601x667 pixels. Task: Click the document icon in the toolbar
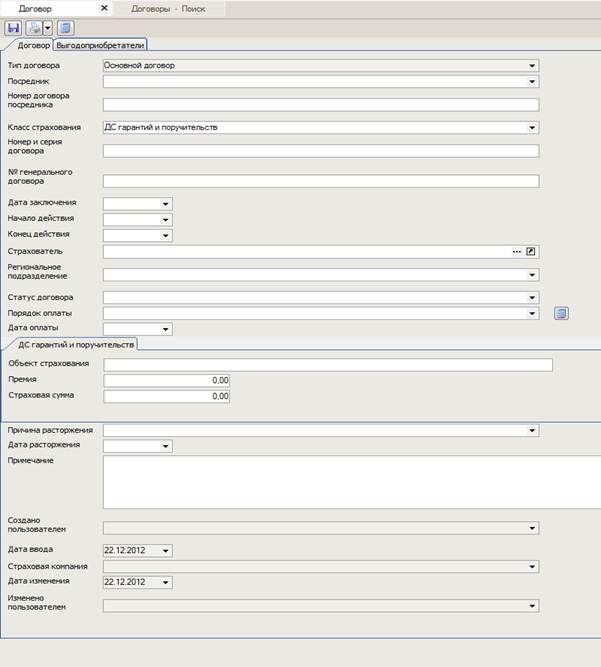[65, 28]
